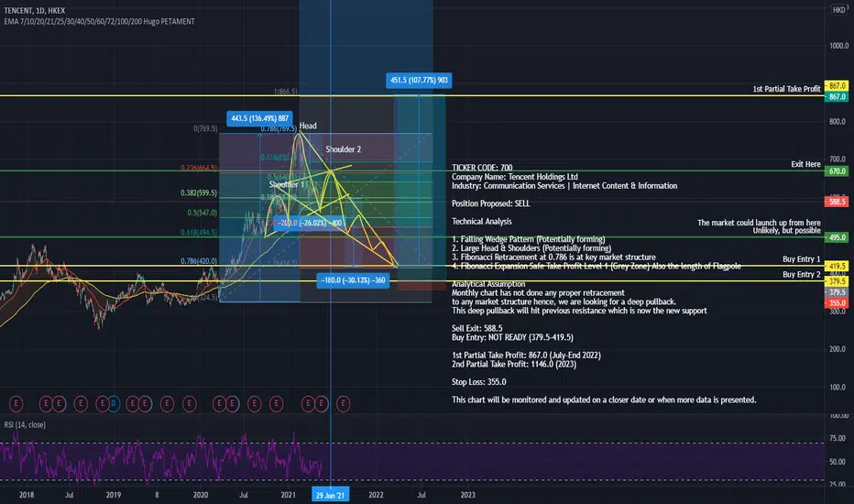Click the 'TICKER CODE: 700' text

tap(482, 168)
